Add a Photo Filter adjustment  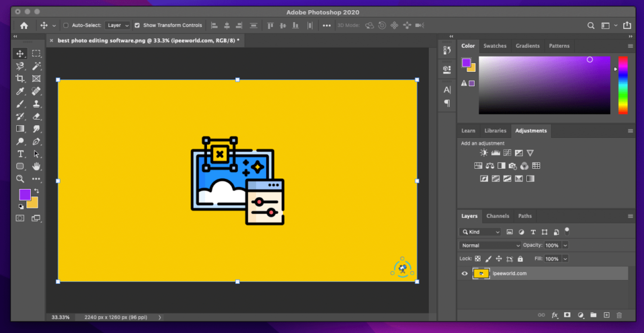[x=513, y=166]
